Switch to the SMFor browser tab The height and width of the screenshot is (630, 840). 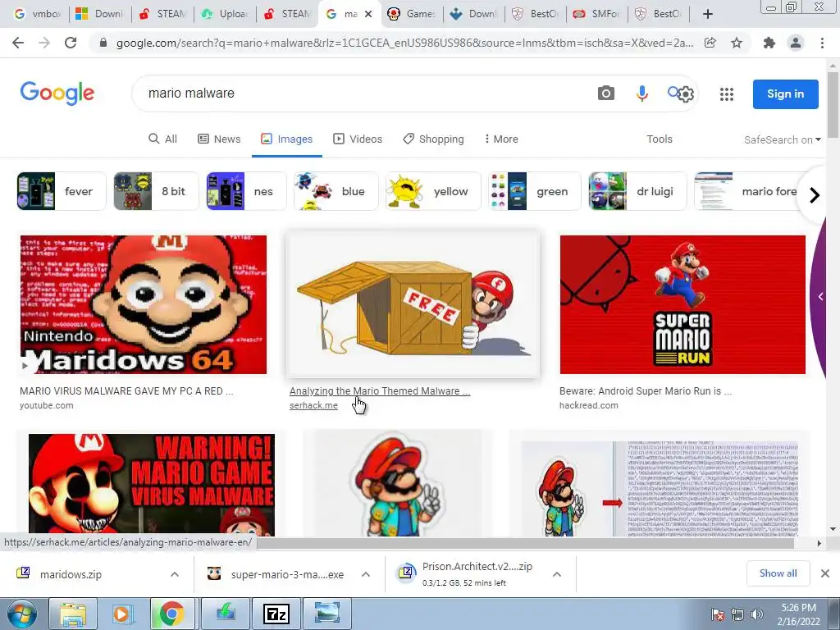click(x=597, y=14)
